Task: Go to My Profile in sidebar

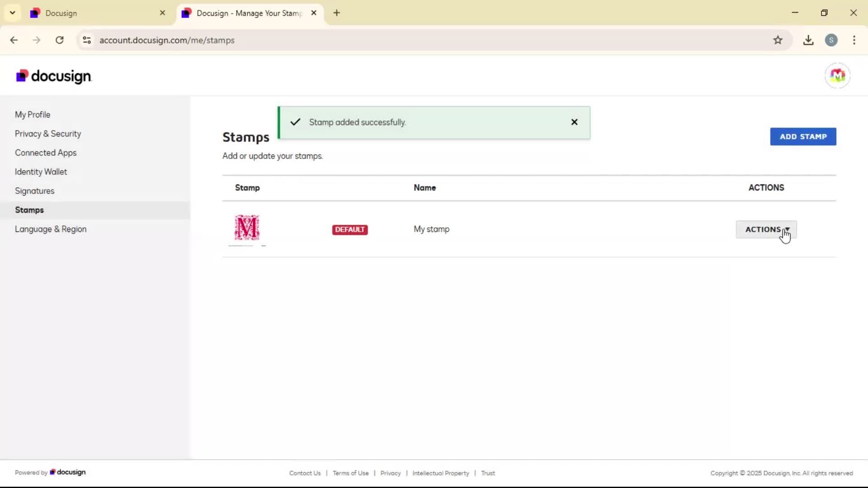Action: (x=33, y=115)
